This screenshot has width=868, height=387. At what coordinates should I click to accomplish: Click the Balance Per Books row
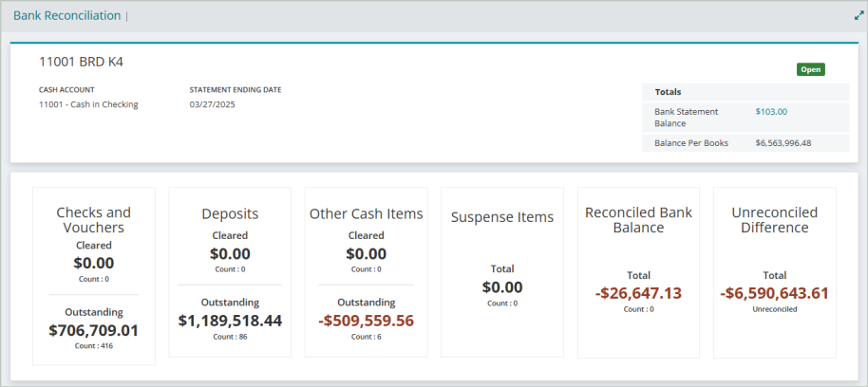745,143
